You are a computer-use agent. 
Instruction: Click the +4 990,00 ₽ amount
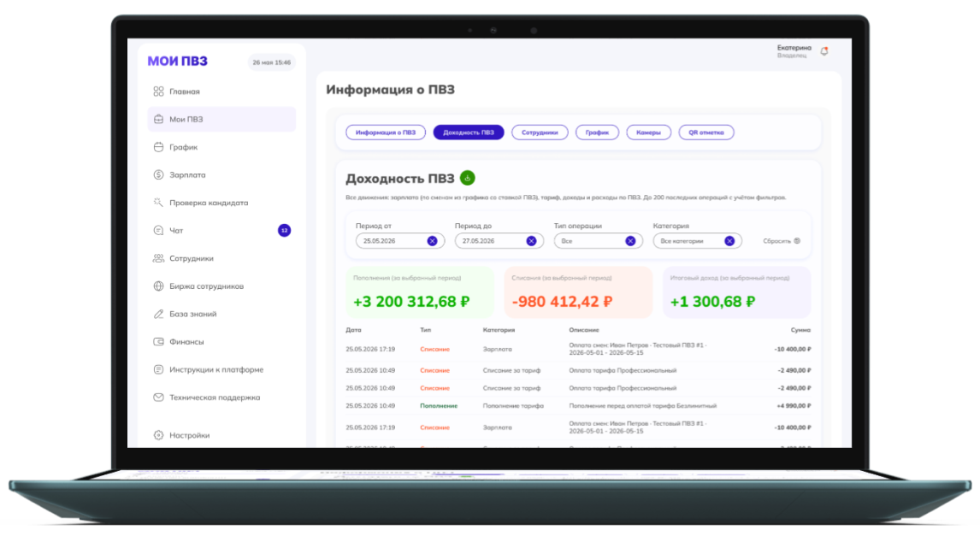pos(794,406)
